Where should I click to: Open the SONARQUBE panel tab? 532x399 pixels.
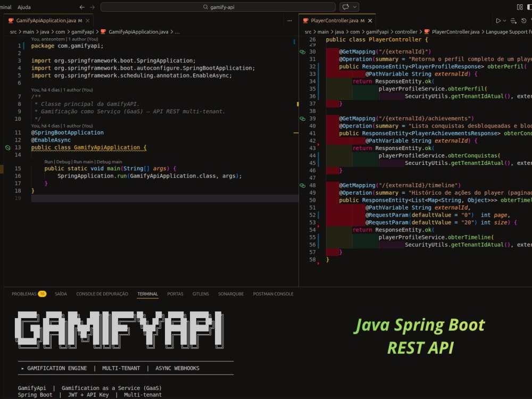tap(231, 294)
